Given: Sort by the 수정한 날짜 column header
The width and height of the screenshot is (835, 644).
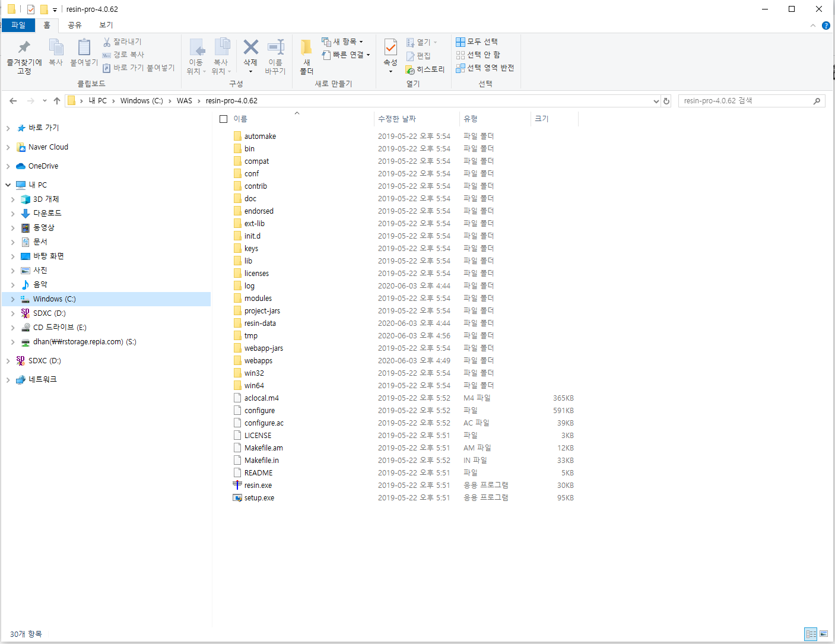Looking at the screenshot, I should pos(397,119).
